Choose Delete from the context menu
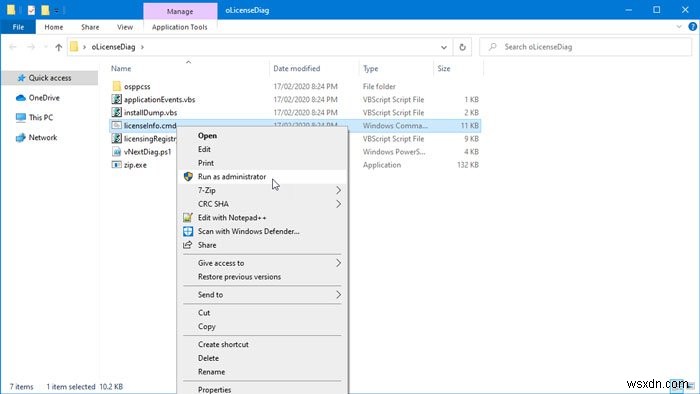 tap(208, 358)
